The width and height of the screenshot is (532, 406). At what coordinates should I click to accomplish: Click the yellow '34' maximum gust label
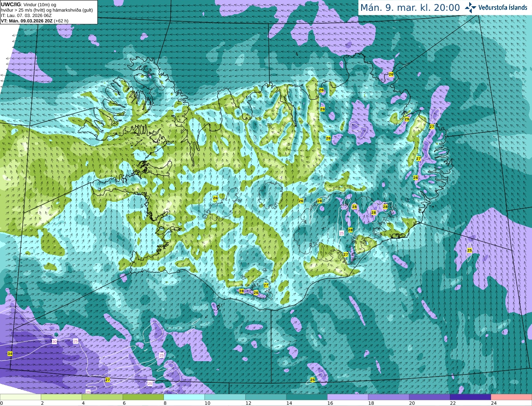coord(10,354)
